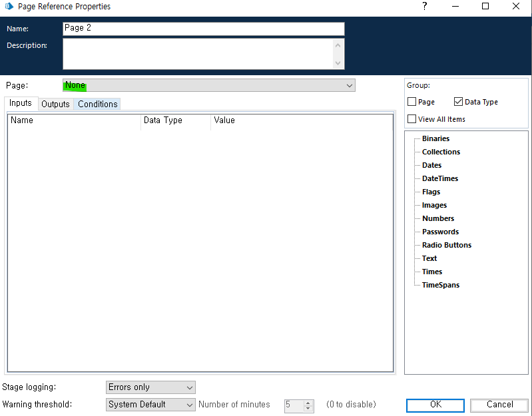Select Times in the data tree
The image size is (532, 416).
coord(432,272)
